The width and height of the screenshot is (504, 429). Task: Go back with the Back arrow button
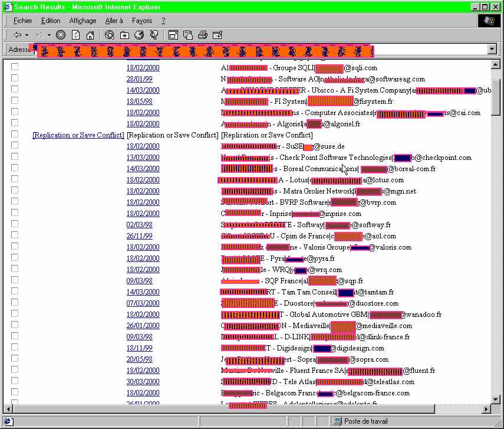[x=17, y=35]
